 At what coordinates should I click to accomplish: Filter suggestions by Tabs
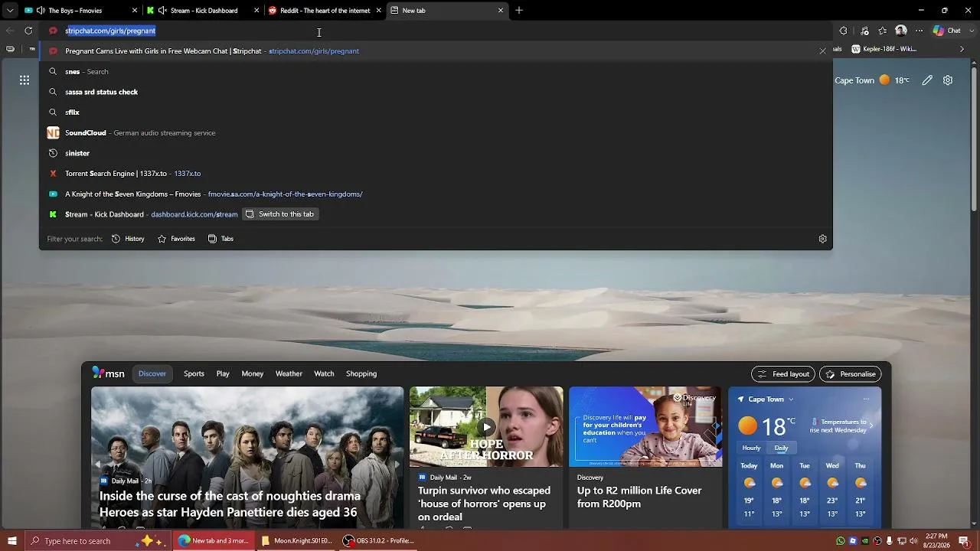(x=220, y=239)
